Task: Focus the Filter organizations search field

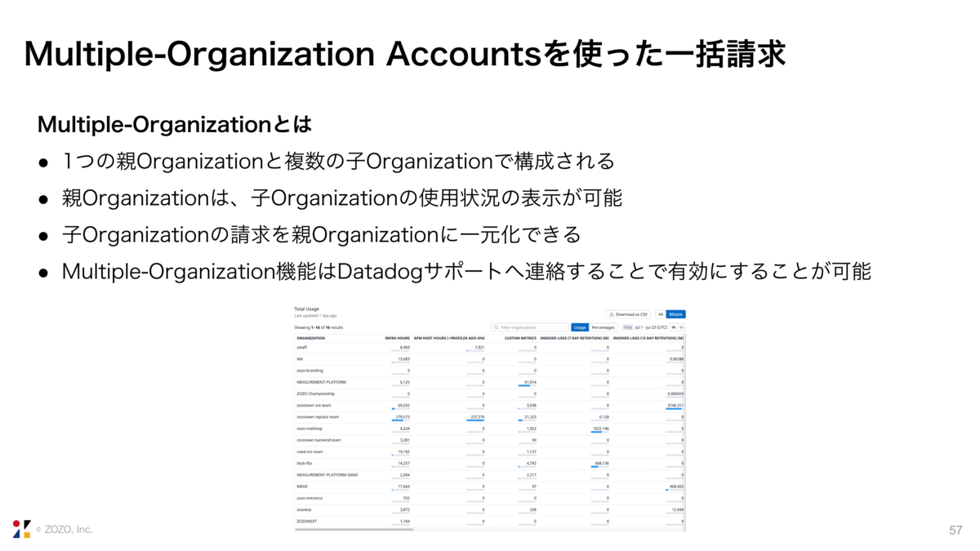Action: tap(530, 327)
